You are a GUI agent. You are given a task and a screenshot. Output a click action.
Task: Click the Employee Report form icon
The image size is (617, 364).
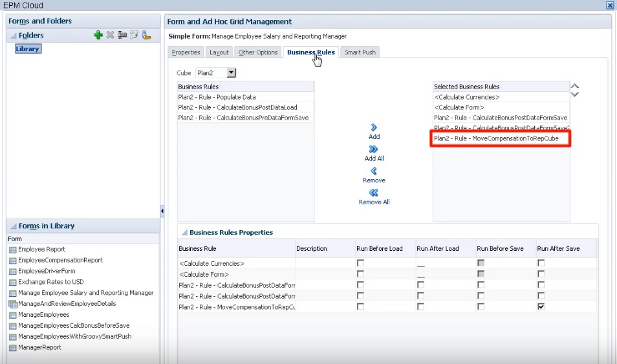coord(12,250)
